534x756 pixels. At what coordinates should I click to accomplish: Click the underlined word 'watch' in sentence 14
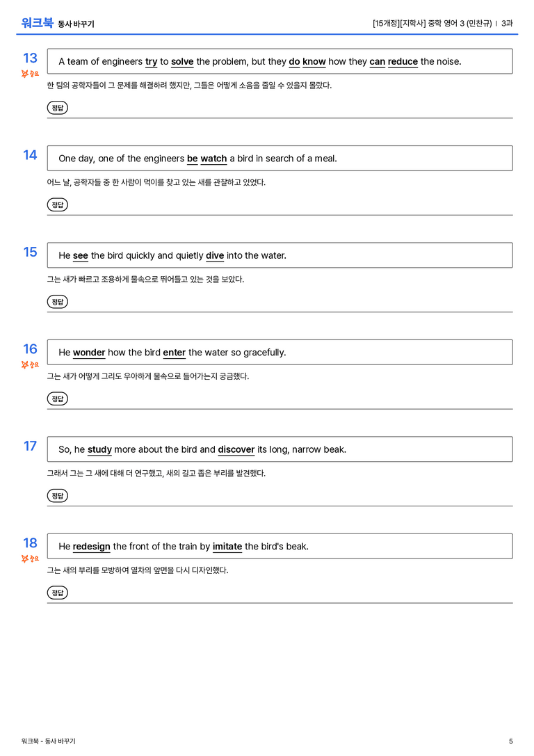pos(213,159)
